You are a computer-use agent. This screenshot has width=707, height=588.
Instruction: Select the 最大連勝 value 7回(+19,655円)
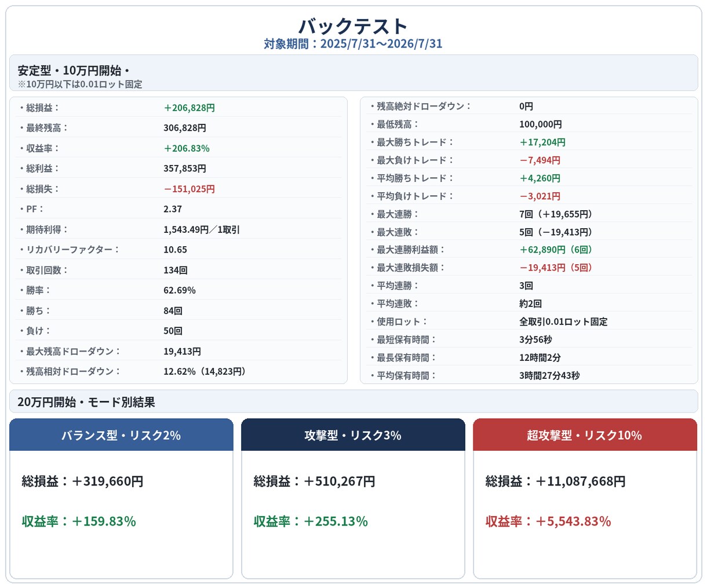(557, 214)
